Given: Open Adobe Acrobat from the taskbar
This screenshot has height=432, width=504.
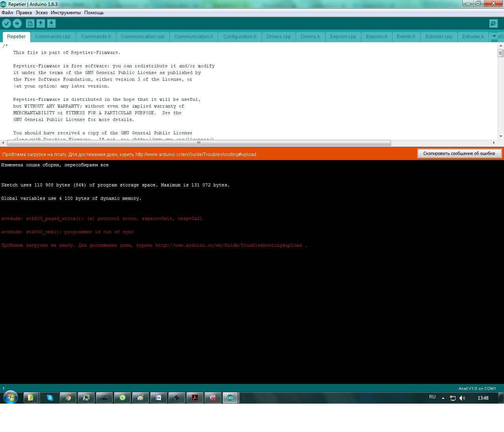Looking at the screenshot, I should tap(195, 398).
